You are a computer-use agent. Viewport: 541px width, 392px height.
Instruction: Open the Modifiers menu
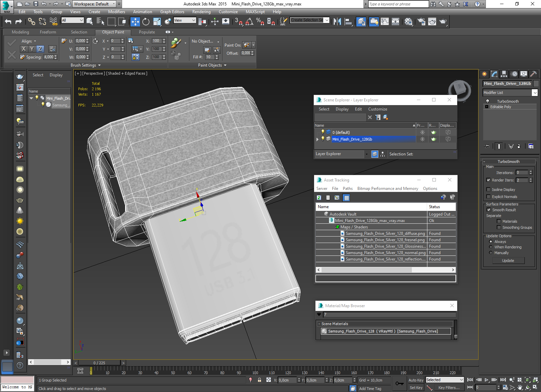tap(117, 12)
